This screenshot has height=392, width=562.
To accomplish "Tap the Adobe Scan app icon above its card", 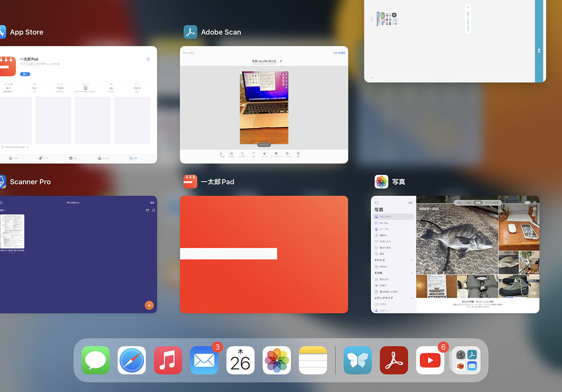I will point(190,32).
